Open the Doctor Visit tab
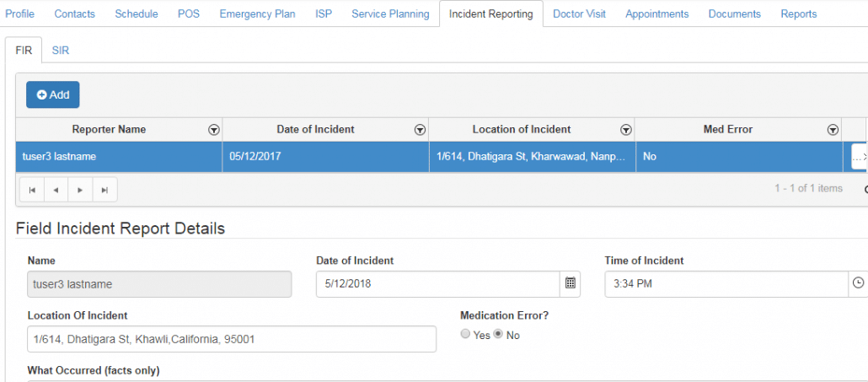Screen dimensions: 868x382 coord(579,13)
